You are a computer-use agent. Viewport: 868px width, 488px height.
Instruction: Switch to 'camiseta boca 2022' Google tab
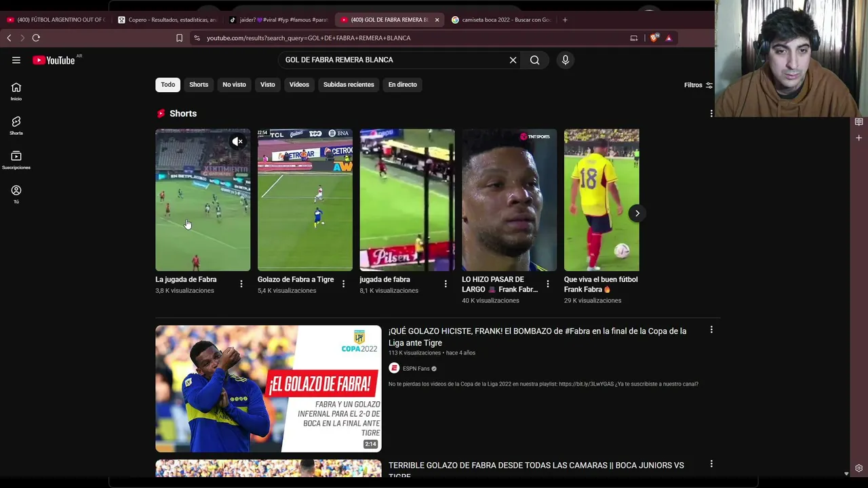click(501, 20)
